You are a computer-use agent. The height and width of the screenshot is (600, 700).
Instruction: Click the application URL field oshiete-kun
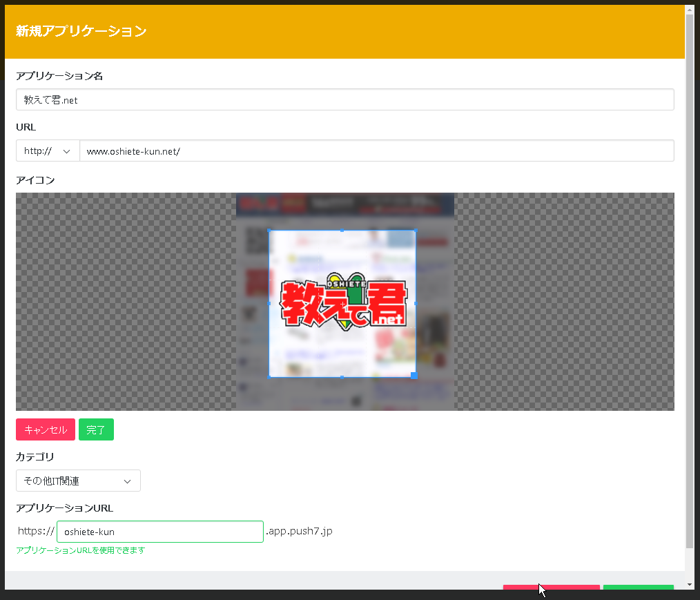click(160, 532)
